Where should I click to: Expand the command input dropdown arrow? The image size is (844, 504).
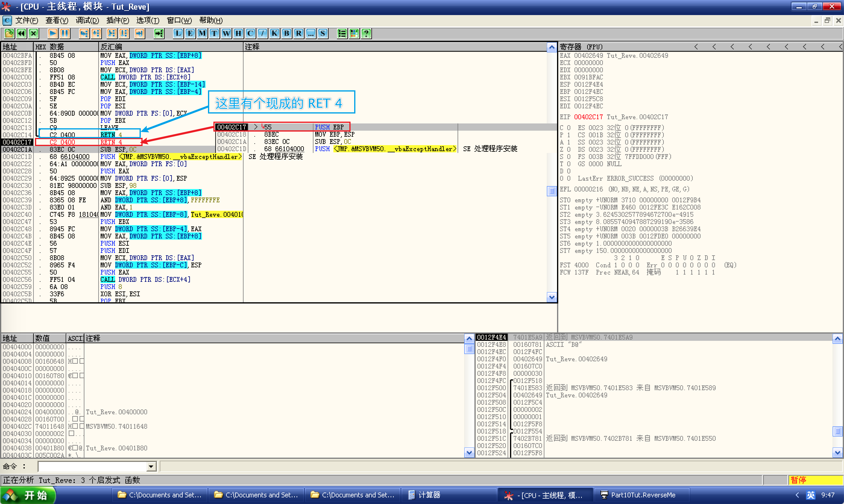[151, 467]
